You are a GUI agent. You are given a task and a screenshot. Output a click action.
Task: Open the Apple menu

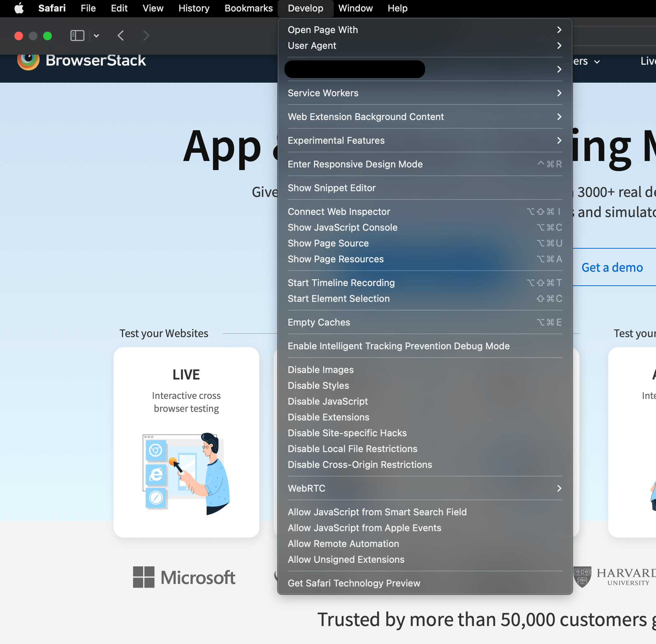(19, 8)
